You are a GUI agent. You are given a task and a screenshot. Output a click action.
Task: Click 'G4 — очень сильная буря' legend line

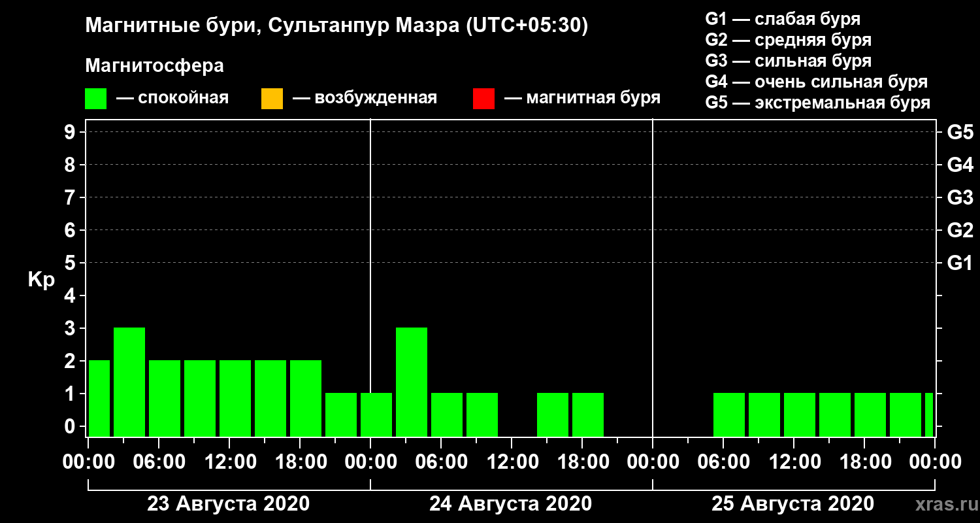pos(817,82)
